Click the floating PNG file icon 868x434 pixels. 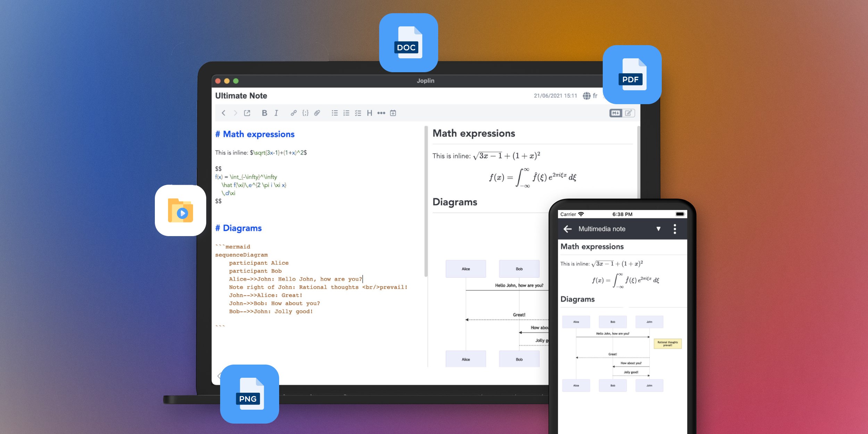[x=250, y=394]
